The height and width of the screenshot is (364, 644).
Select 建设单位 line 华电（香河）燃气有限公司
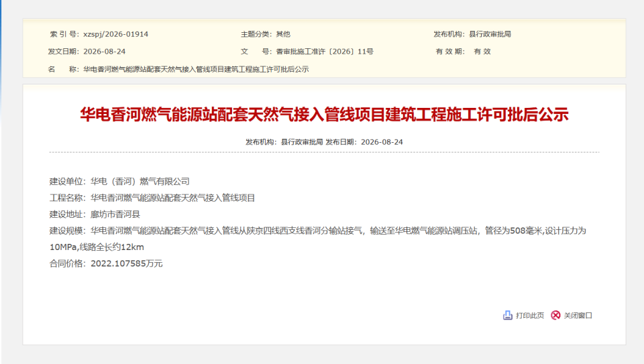point(119,182)
